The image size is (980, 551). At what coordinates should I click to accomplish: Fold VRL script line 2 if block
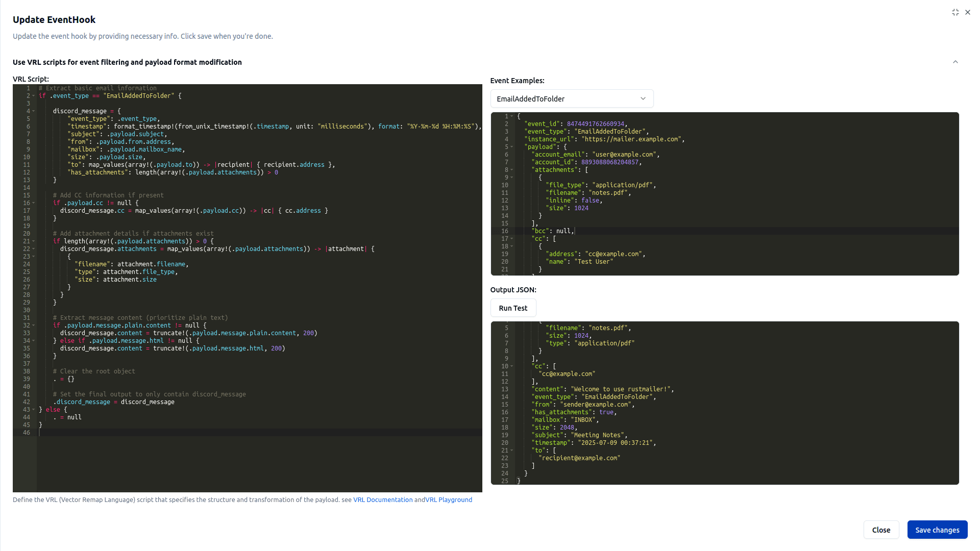(x=34, y=96)
